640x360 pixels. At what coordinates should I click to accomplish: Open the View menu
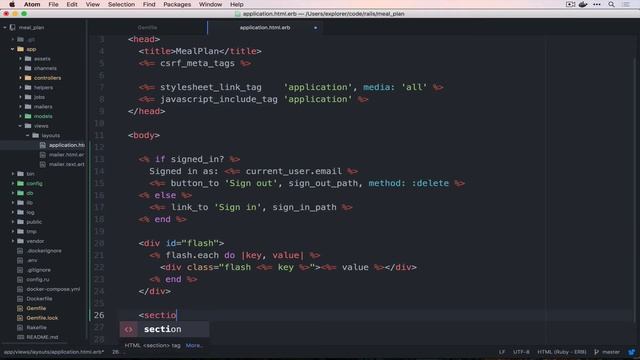(93, 4)
